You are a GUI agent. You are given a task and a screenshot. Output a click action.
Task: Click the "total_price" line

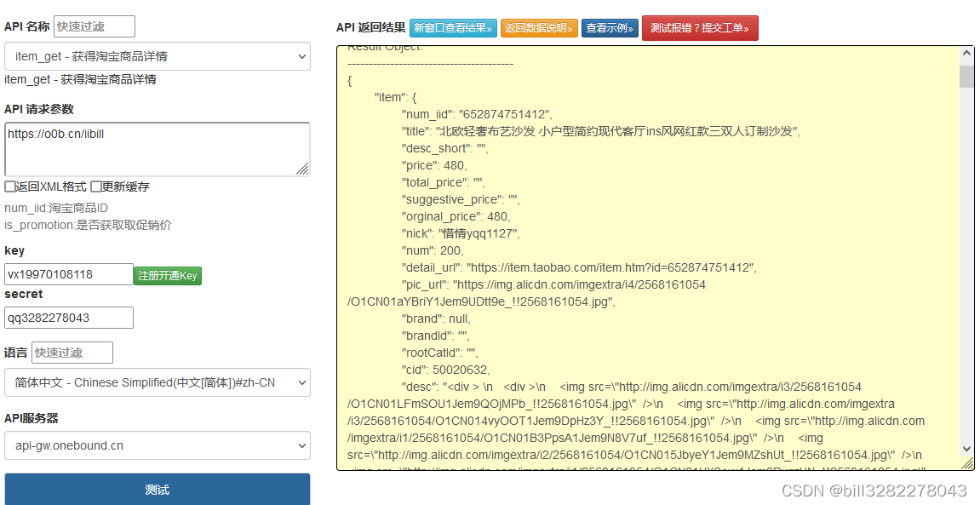click(x=443, y=182)
